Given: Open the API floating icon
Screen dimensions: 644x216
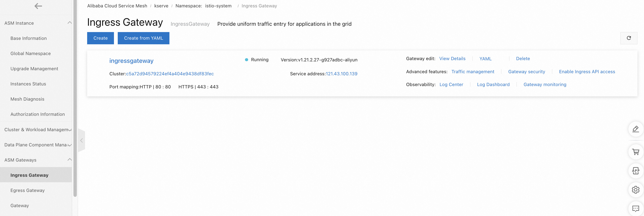Looking at the screenshot, I should click(636, 171).
